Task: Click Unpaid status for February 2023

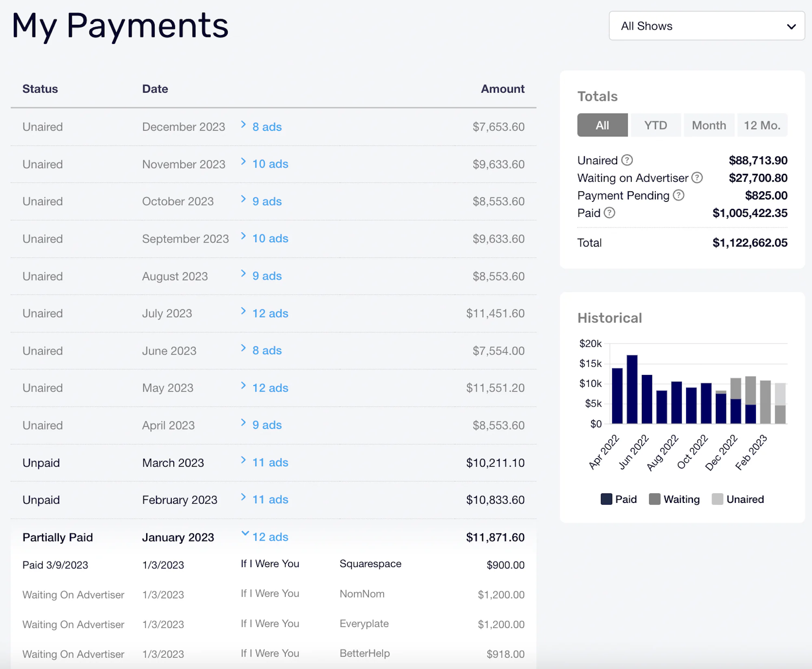Action: (41, 500)
